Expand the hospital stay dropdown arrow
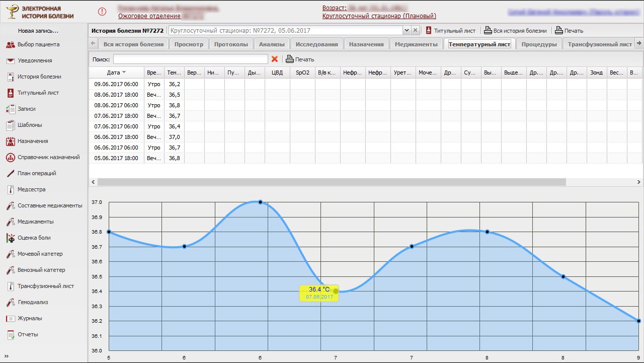The width and height of the screenshot is (644, 363). [407, 31]
